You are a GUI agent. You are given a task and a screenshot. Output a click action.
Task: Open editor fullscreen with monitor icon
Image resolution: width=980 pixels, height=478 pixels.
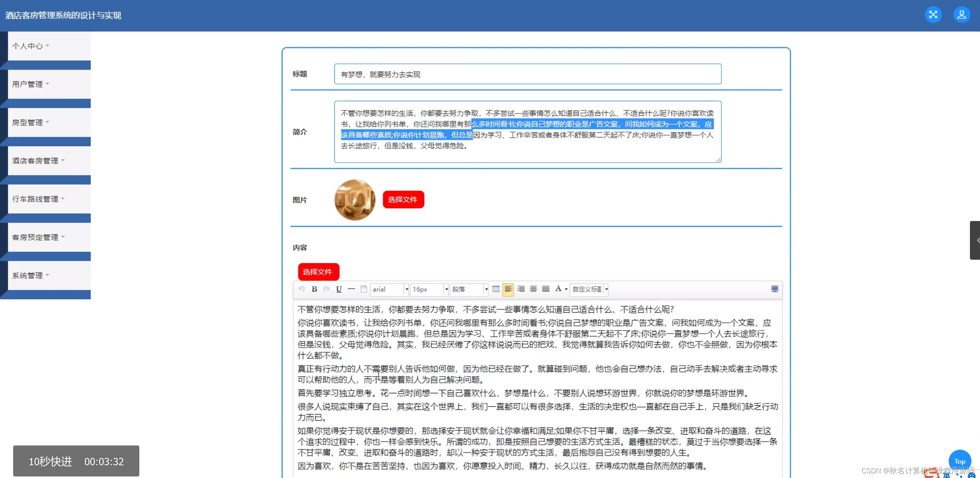pyautogui.click(x=774, y=289)
